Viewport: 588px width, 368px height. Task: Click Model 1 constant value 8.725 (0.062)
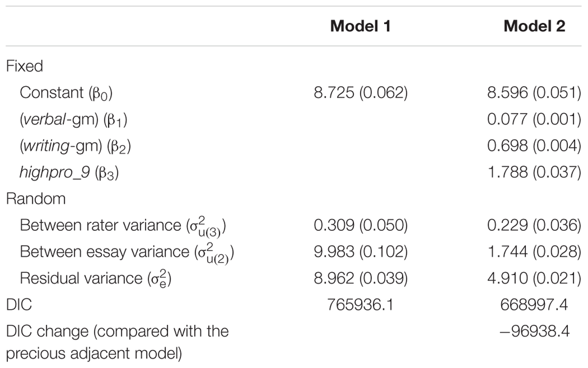tap(361, 93)
